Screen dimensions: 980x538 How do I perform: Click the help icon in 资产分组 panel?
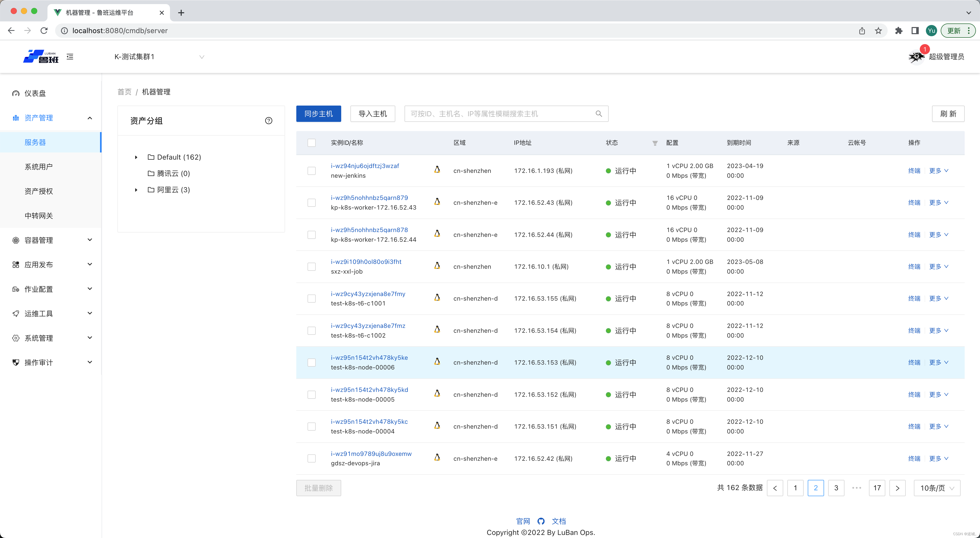click(x=268, y=121)
